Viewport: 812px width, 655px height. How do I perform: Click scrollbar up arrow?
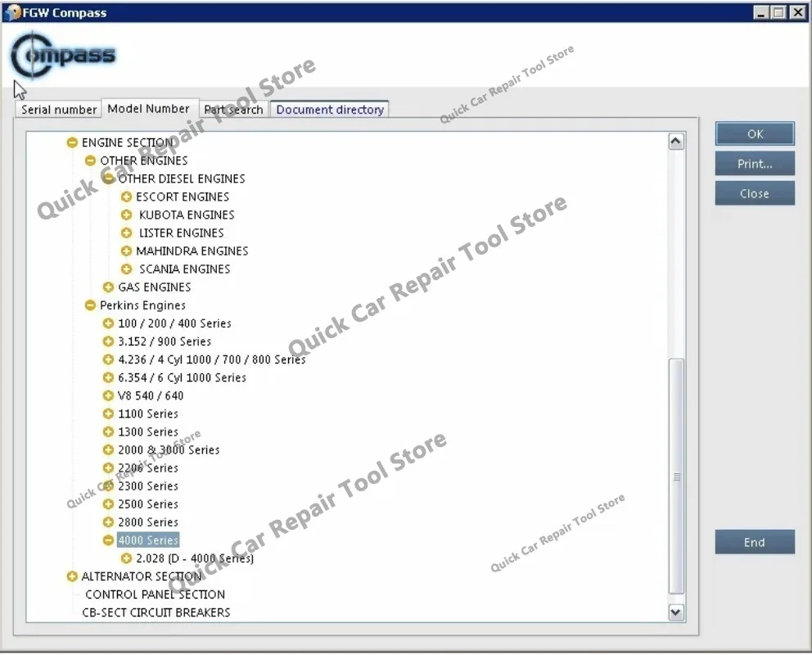[x=676, y=142]
